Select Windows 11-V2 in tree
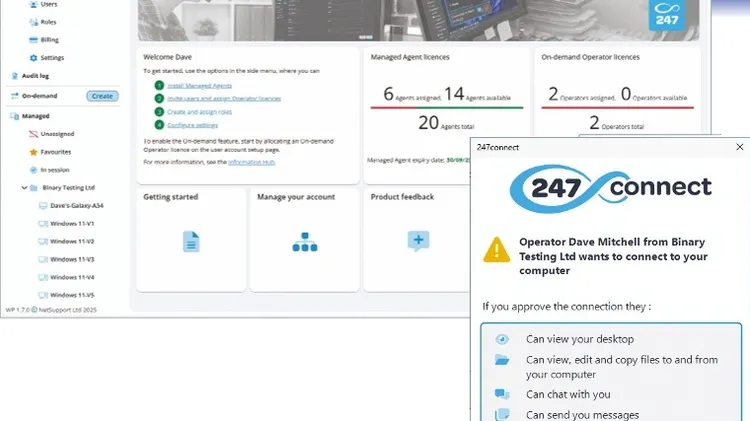This screenshot has height=421, width=750. 72,241
